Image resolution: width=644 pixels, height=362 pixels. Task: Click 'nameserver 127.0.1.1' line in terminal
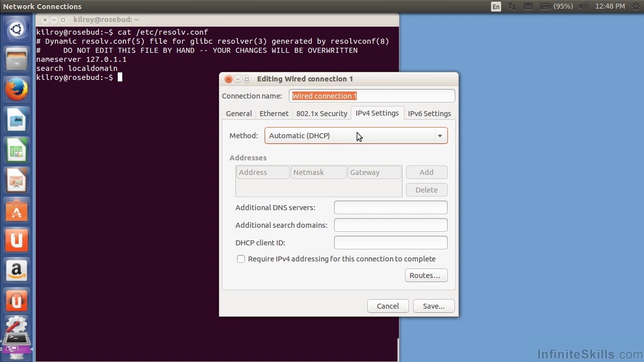coord(81,59)
